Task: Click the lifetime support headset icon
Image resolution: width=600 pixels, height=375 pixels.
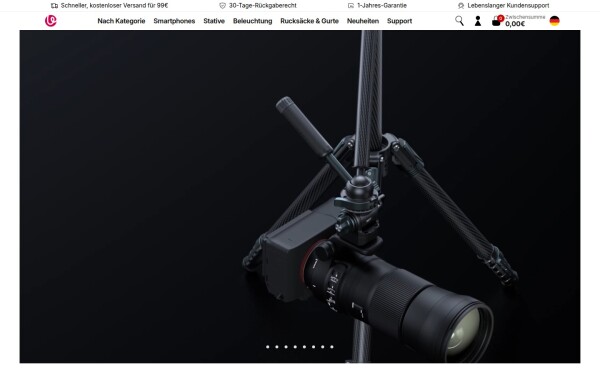Action: pos(461,6)
